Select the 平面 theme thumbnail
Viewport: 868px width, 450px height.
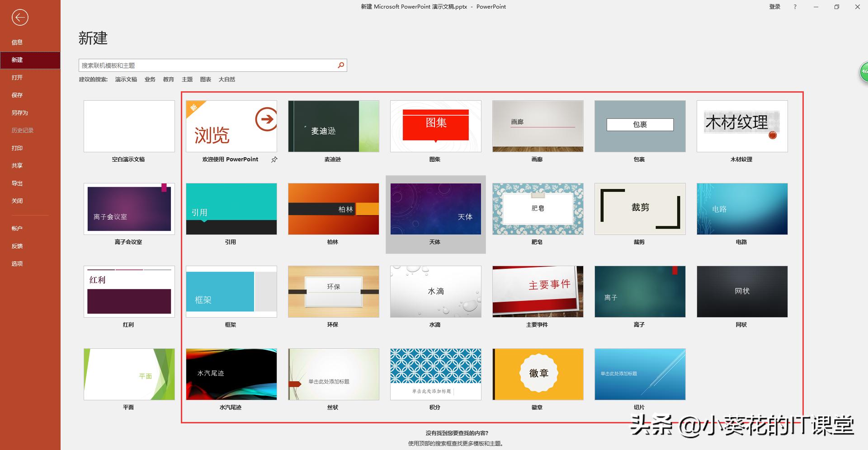[x=129, y=374]
